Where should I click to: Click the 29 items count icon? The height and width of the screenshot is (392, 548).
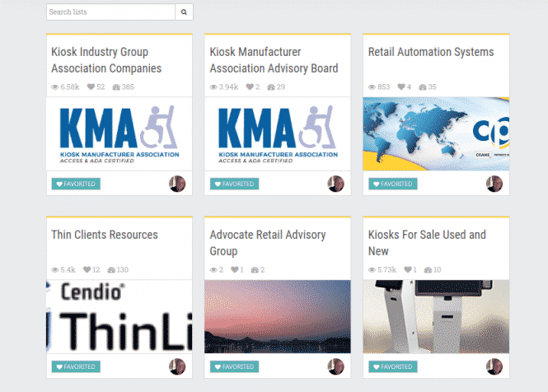click(x=271, y=87)
